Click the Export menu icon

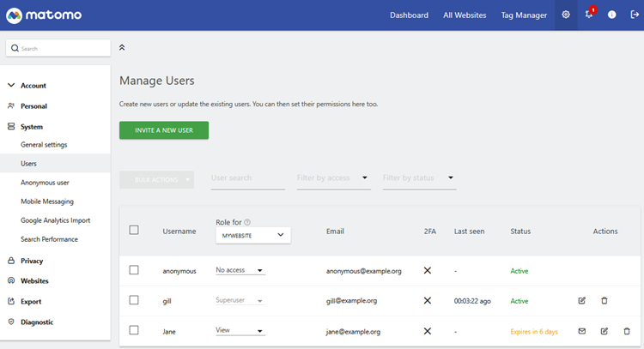[x=11, y=301]
